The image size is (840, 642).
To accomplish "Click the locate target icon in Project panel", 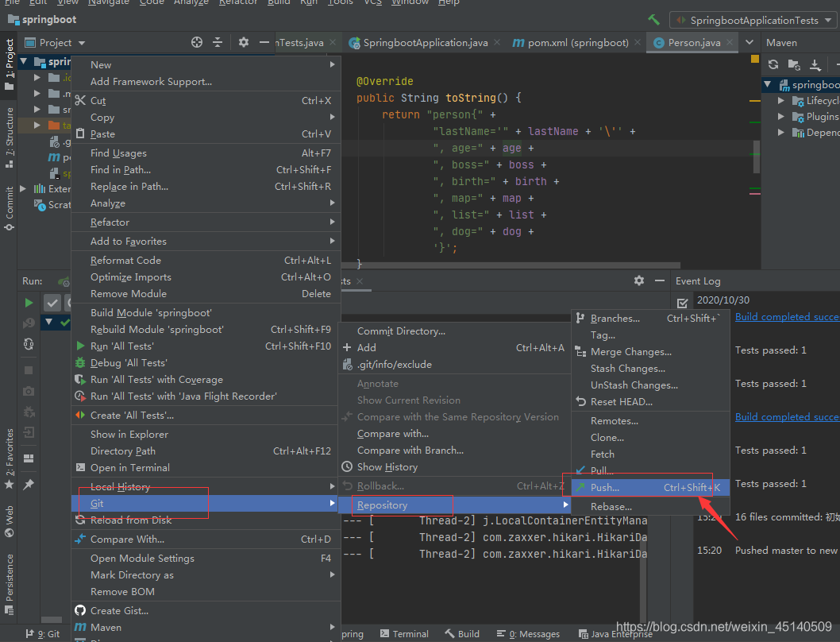I will pyautogui.click(x=197, y=42).
